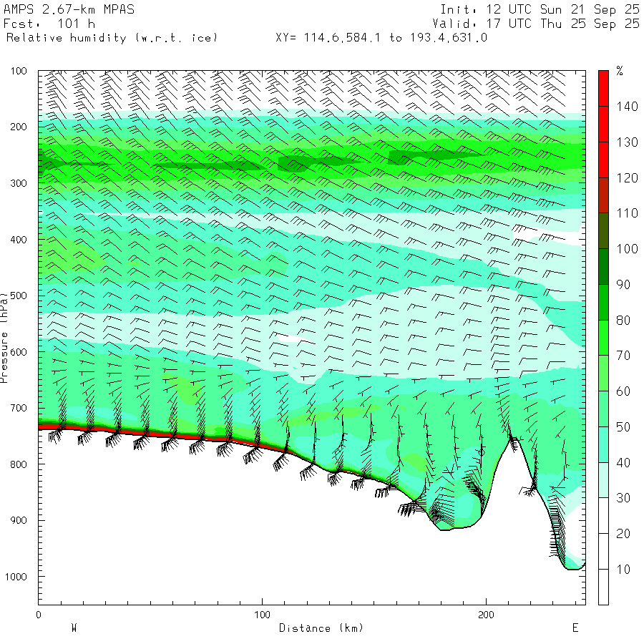Click the 'E' east endpoint label
The image size is (644, 644).
tap(575, 628)
